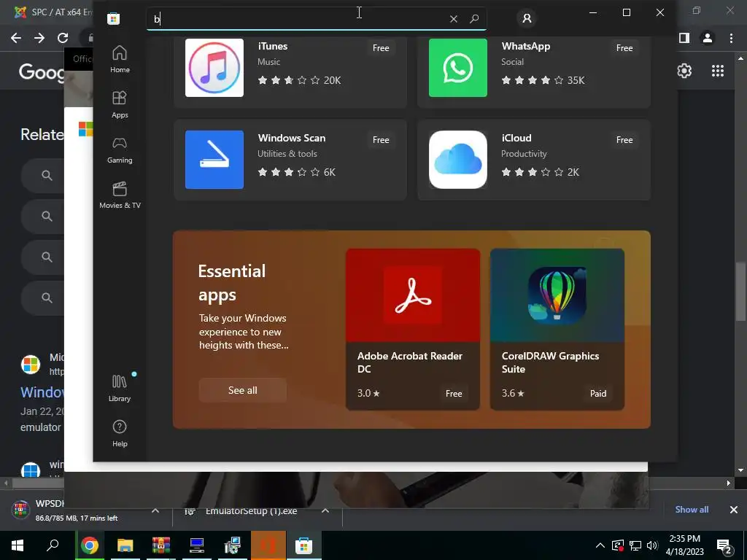
Task: Expand WPS download options chevron
Action: click(155, 510)
